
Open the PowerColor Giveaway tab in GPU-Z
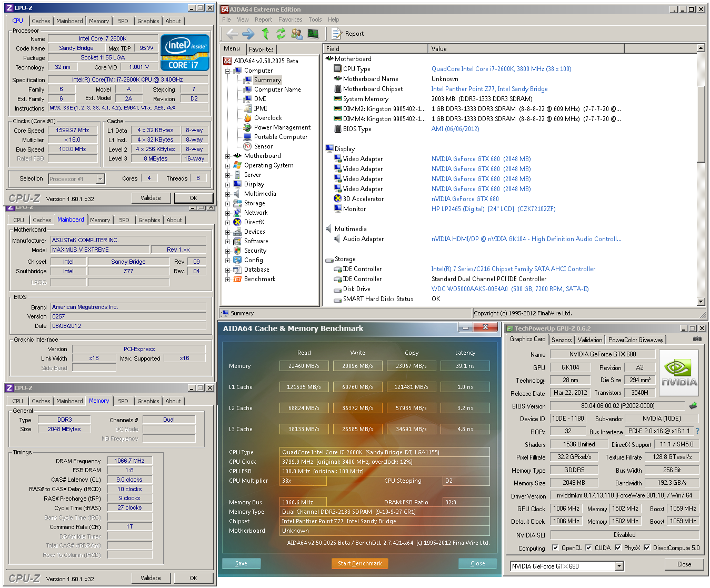click(x=636, y=340)
